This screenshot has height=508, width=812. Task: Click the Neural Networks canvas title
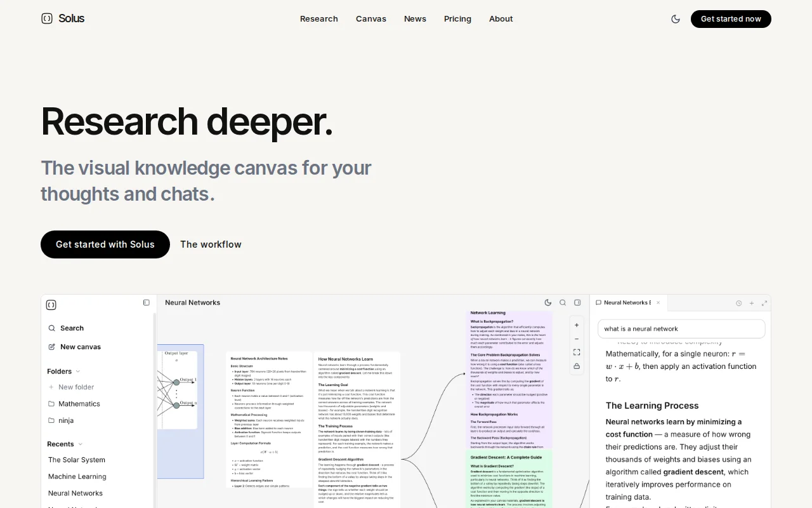click(193, 303)
